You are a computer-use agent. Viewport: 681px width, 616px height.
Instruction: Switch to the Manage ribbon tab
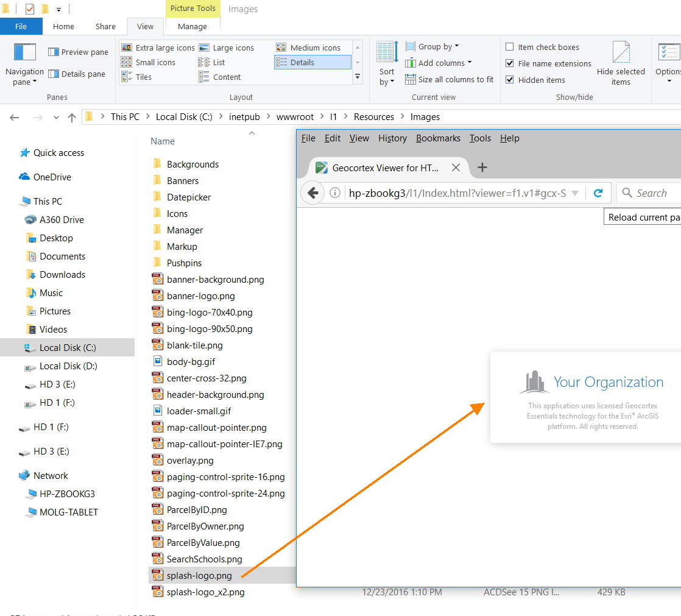[x=192, y=26]
